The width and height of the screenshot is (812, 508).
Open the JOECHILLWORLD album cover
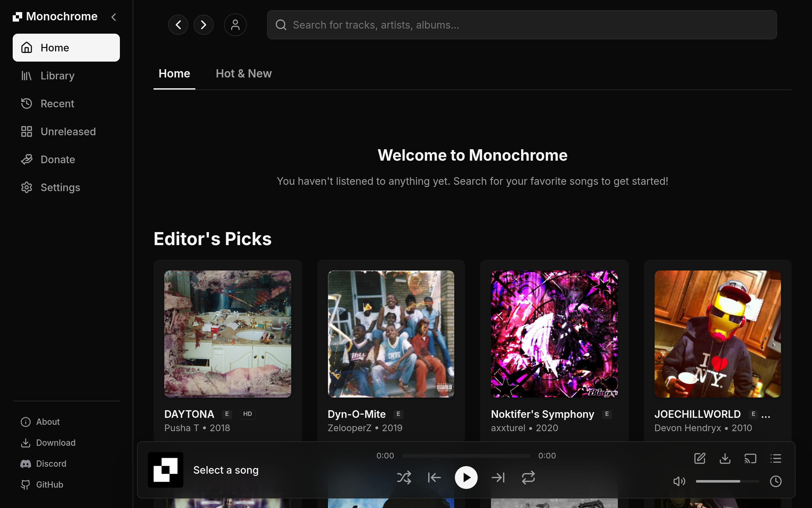(718, 334)
